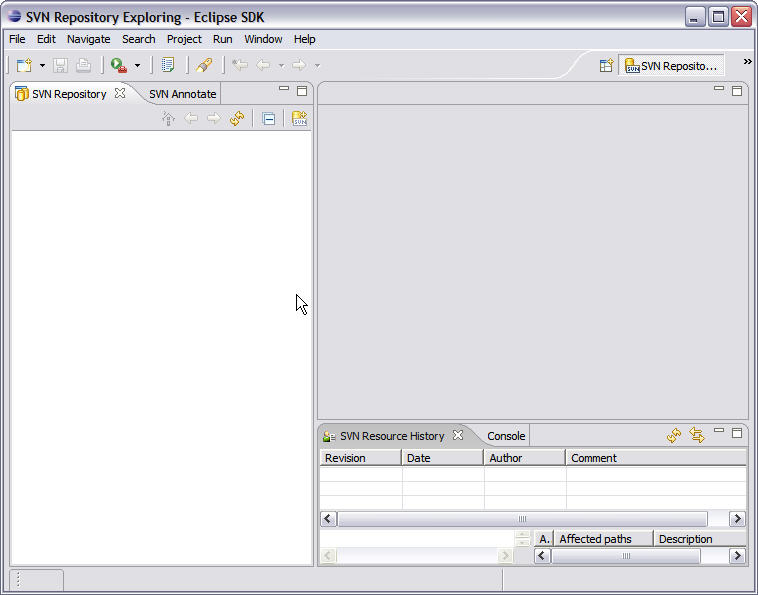This screenshot has height=595, width=758.
Task: Select the SVN Repository Exploring perspective button
Action: [671, 66]
